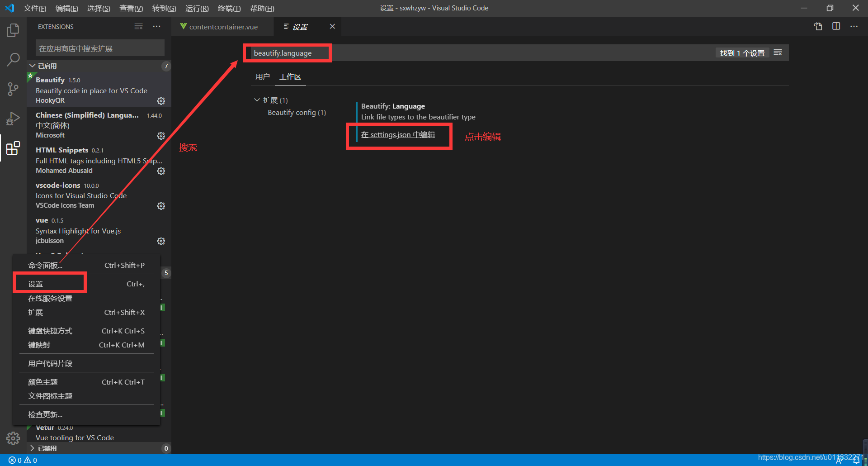Clear the settings search input icon

[x=778, y=52]
